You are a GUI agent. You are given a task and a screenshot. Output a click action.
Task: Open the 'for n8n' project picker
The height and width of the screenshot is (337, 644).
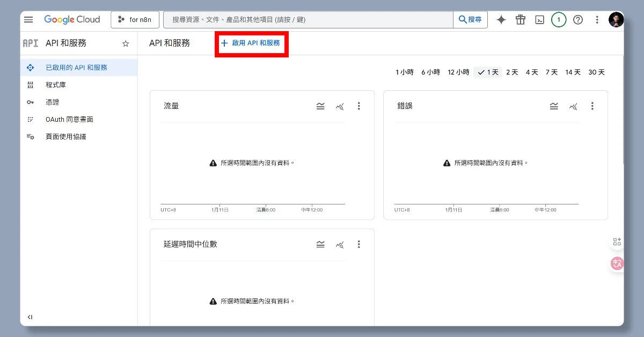coord(135,20)
